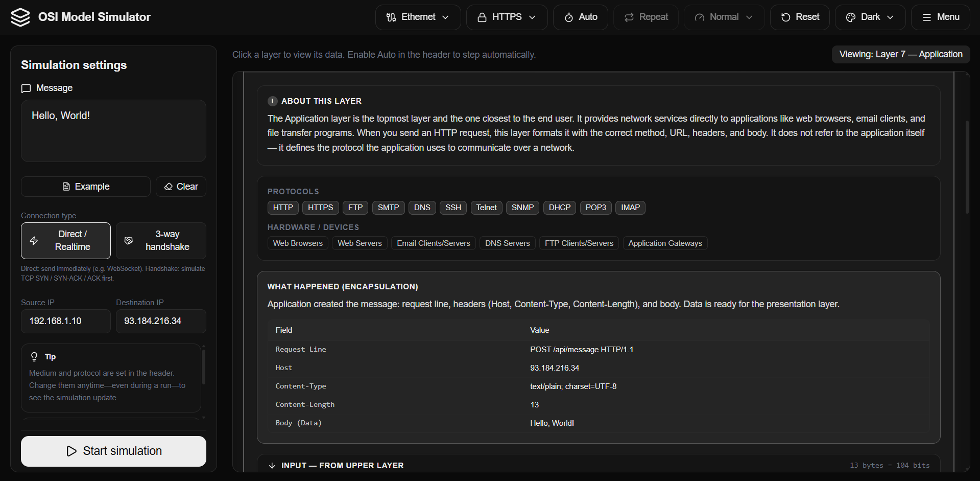Open the Ethernet medium dropdown
The height and width of the screenshot is (481, 980).
pyautogui.click(x=418, y=17)
